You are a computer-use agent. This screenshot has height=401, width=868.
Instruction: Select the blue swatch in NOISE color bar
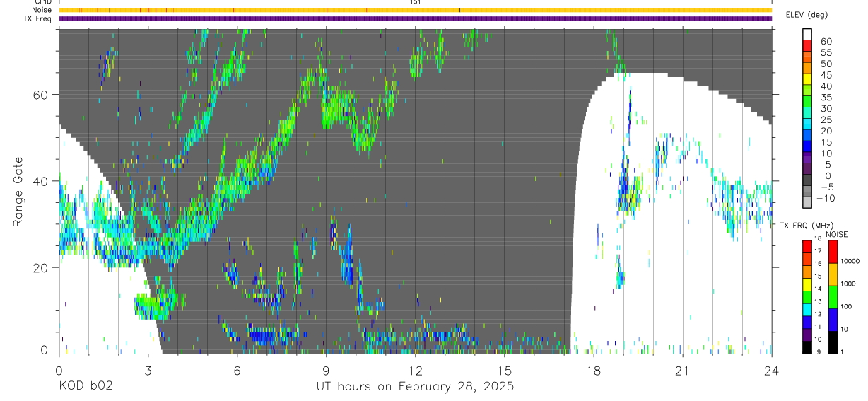(x=833, y=320)
